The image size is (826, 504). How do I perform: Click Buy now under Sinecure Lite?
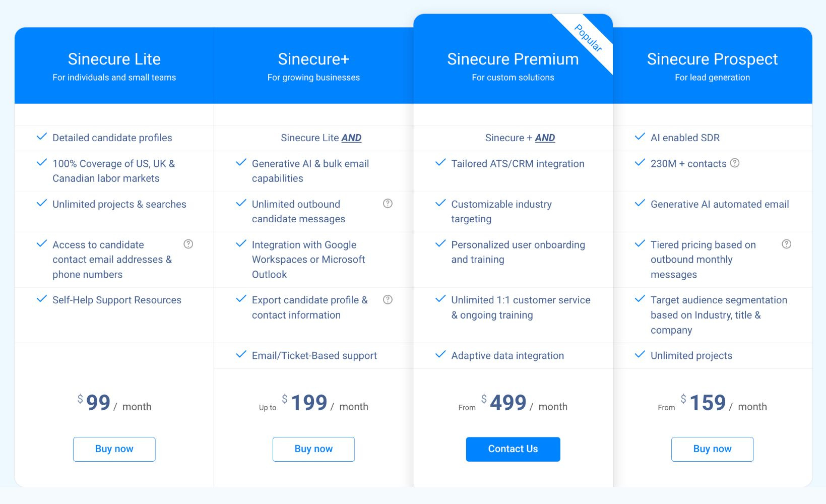[114, 449]
